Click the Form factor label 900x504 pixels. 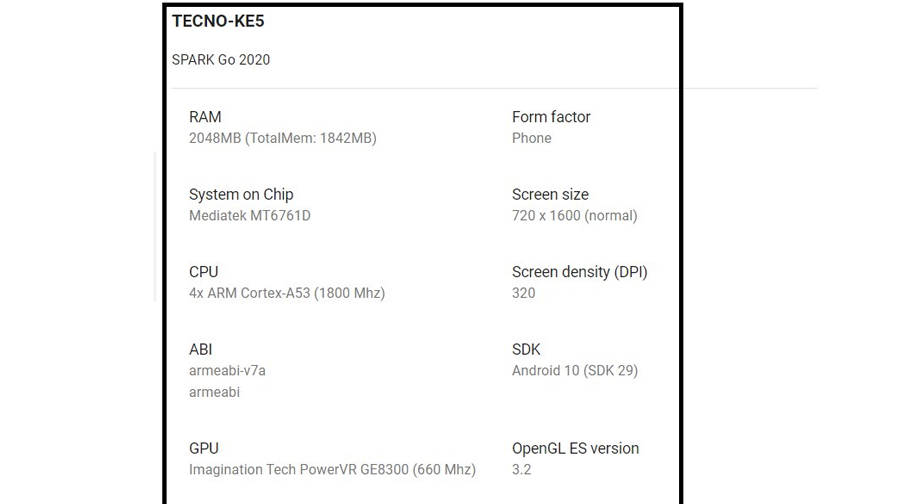[551, 117]
